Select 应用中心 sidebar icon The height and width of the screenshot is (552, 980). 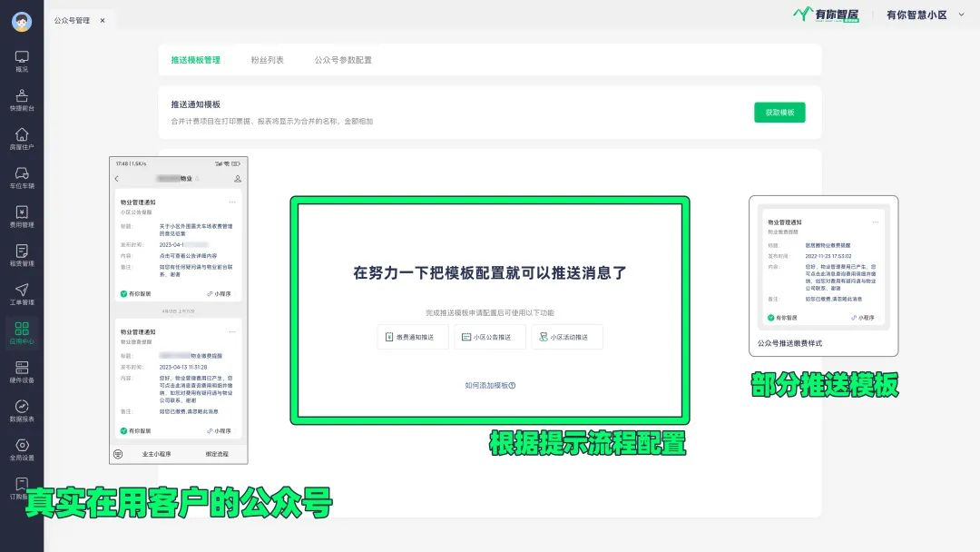[x=22, y=333]
